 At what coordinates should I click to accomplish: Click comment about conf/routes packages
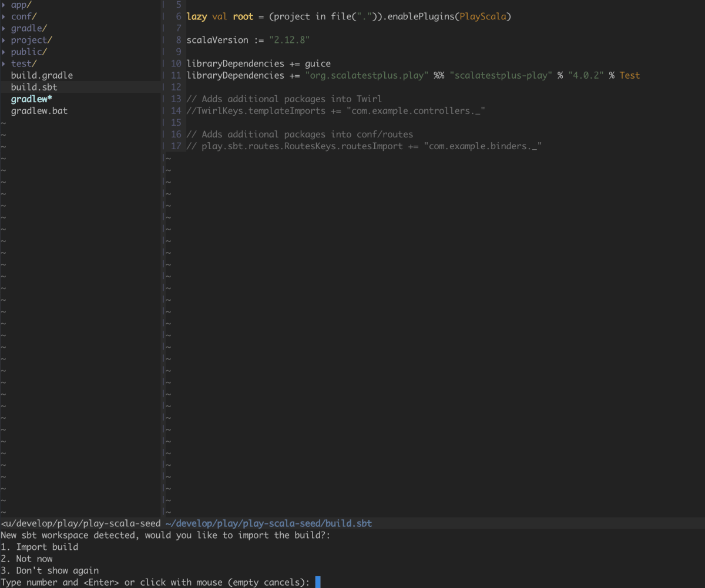(300, 134)
